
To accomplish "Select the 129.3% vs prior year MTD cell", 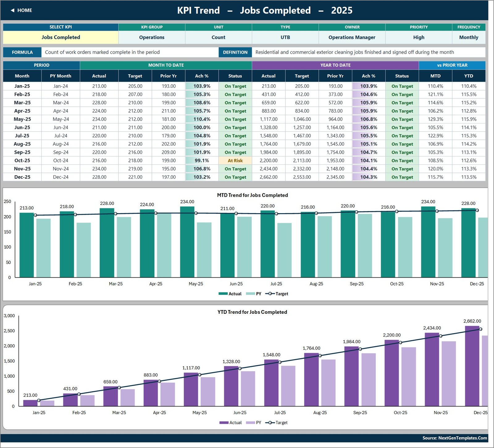I will click(x=435, y=119).
